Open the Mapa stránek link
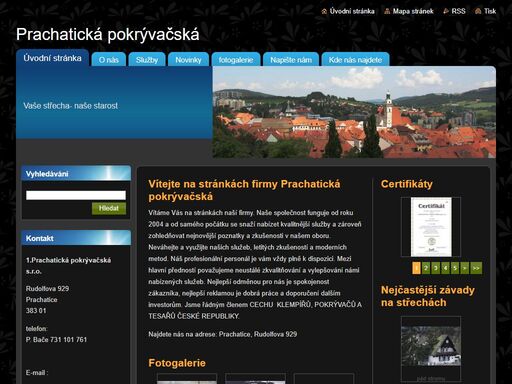 click(413, 11)
